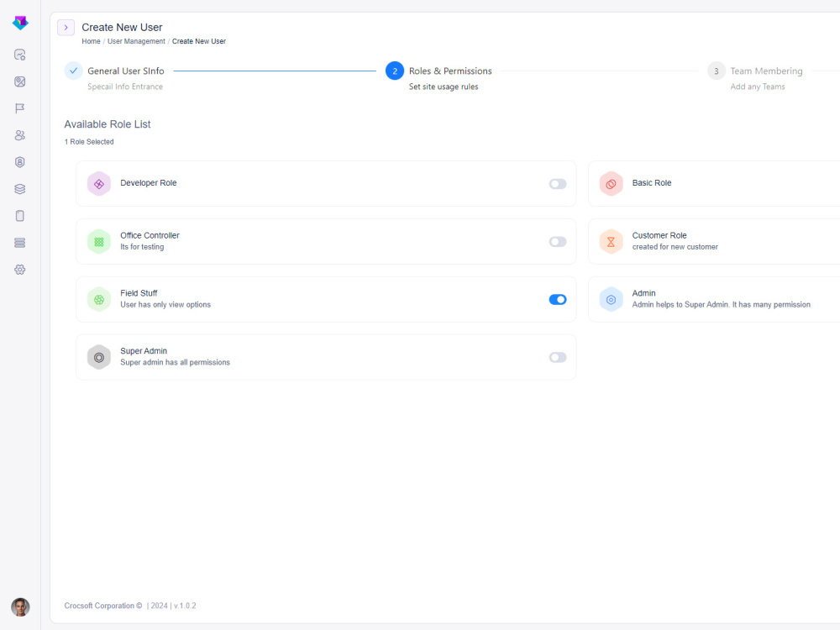Select Roles & Permissions step label

click(x=450, y=71)
